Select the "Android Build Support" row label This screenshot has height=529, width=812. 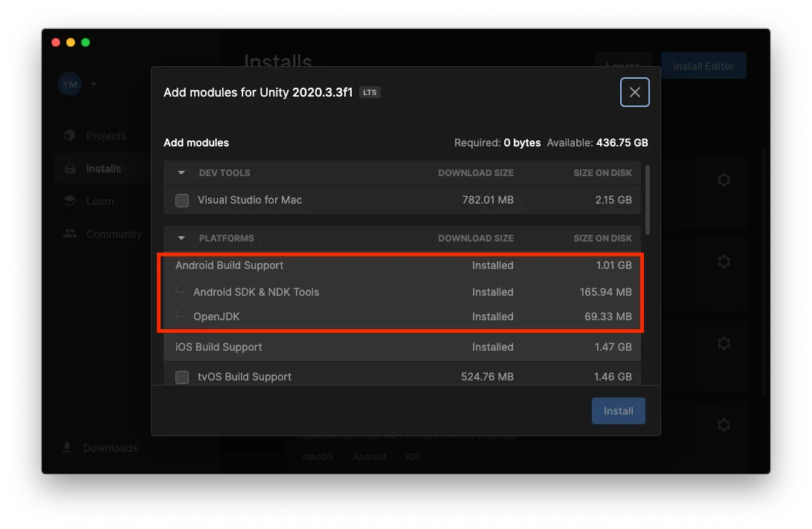[230, 265]
